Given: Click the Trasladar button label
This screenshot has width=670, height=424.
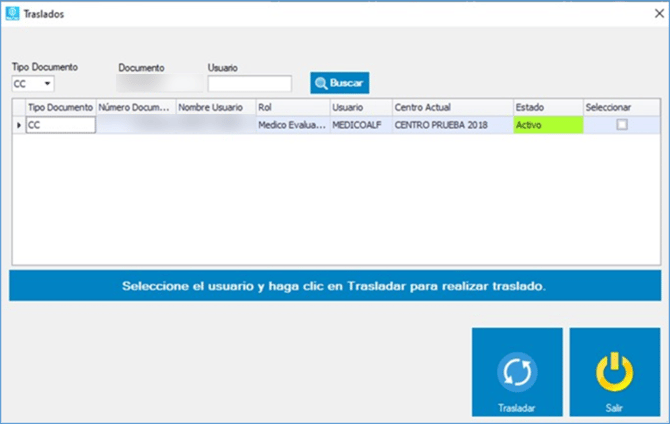Looking at the screenshot, I should pyautogui.click(x=517, y=408).
